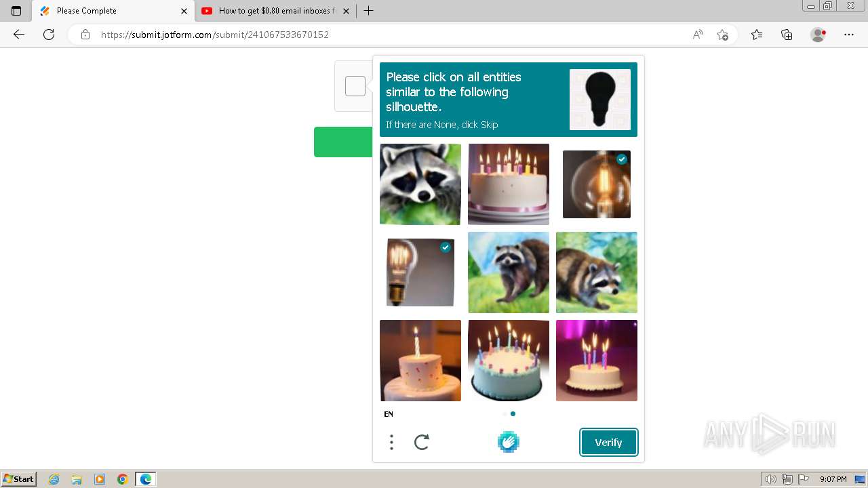Open the Read aloud icon in address bar
The width and height of the screenshot is (868, 488).
(698, 35)
